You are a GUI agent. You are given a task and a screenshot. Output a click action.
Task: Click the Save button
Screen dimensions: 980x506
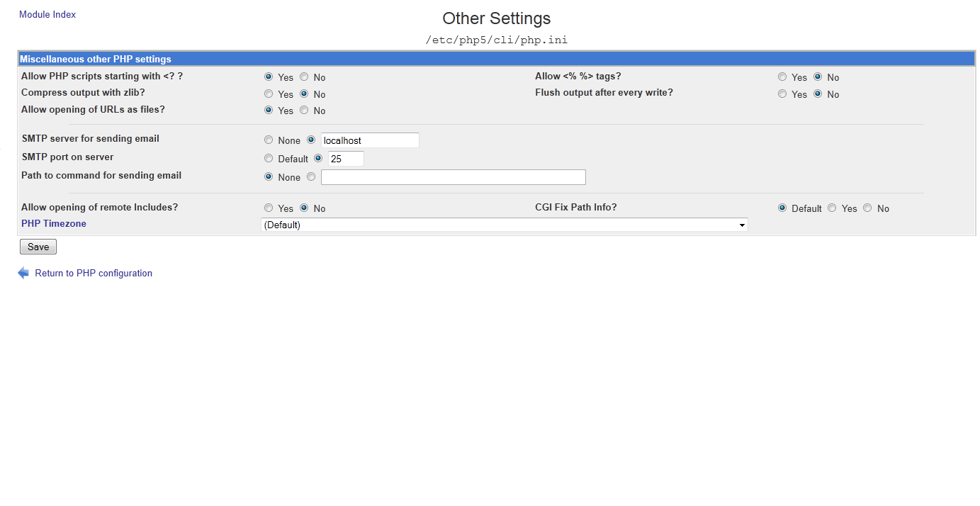click(x=38, y=247)
